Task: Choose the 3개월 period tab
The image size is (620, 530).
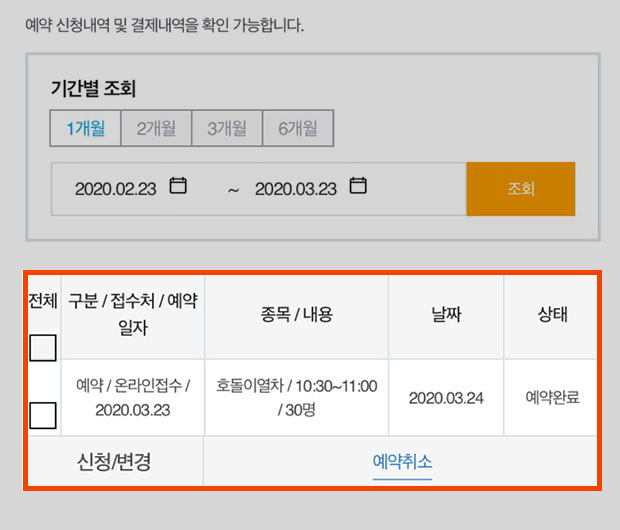Action: (227, 128)
